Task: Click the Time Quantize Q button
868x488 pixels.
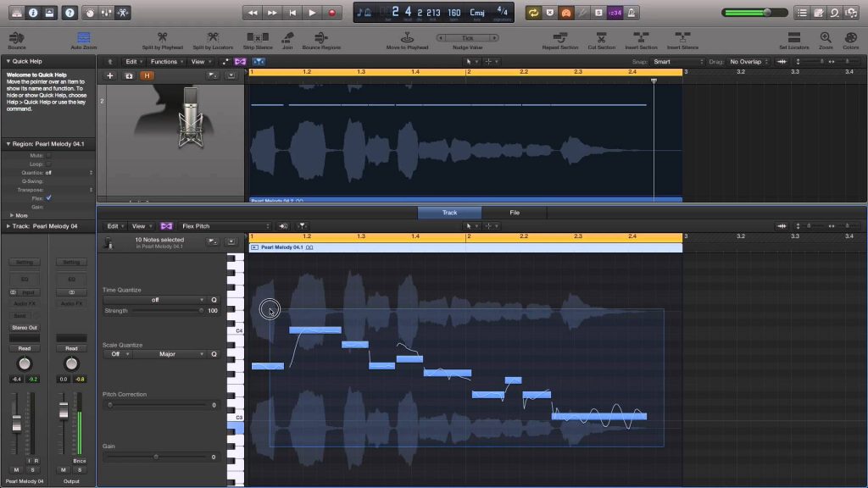Action: pos(214,300)
